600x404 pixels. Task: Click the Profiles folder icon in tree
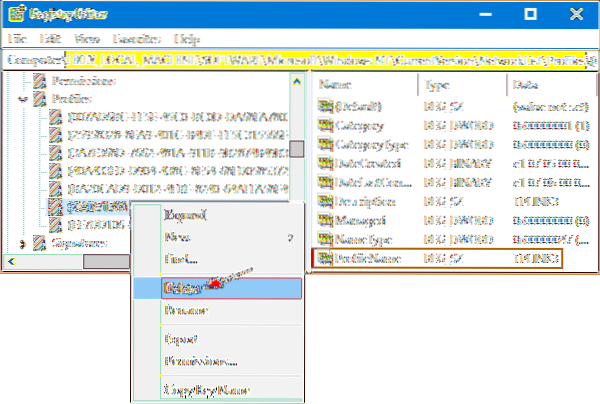click(x=37, y=101)
